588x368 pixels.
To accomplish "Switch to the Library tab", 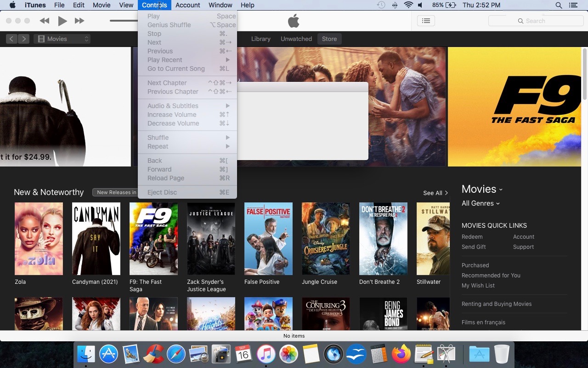I will tap(260, 39).
